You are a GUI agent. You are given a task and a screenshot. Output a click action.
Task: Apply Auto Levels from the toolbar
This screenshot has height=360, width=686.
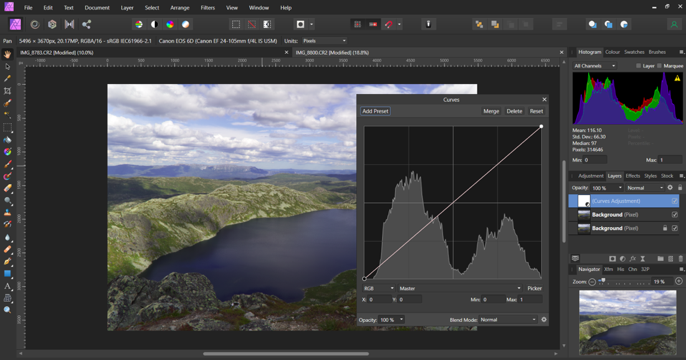coord(139,24)
